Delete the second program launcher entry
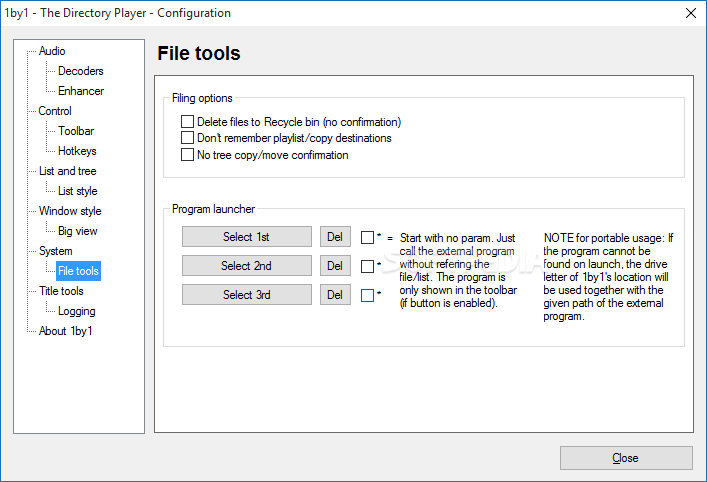The width and height of the screenshot is (707, 482). tap(335, 266)
